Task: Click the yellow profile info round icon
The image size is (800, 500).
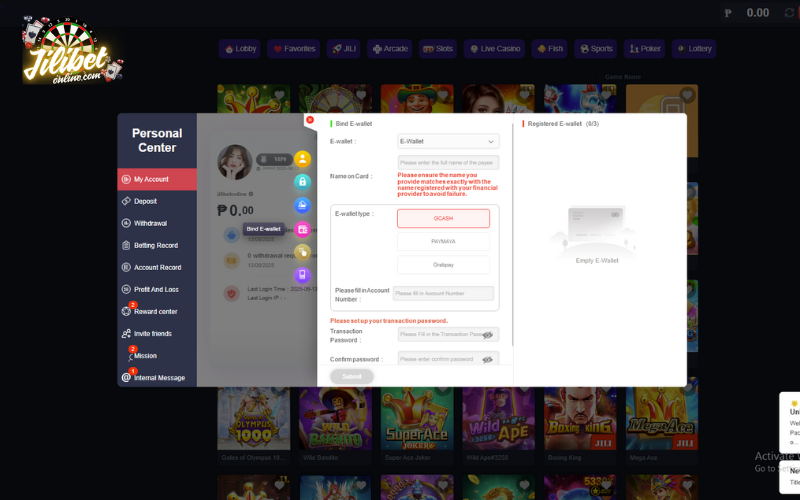Action: click(302, 159)
